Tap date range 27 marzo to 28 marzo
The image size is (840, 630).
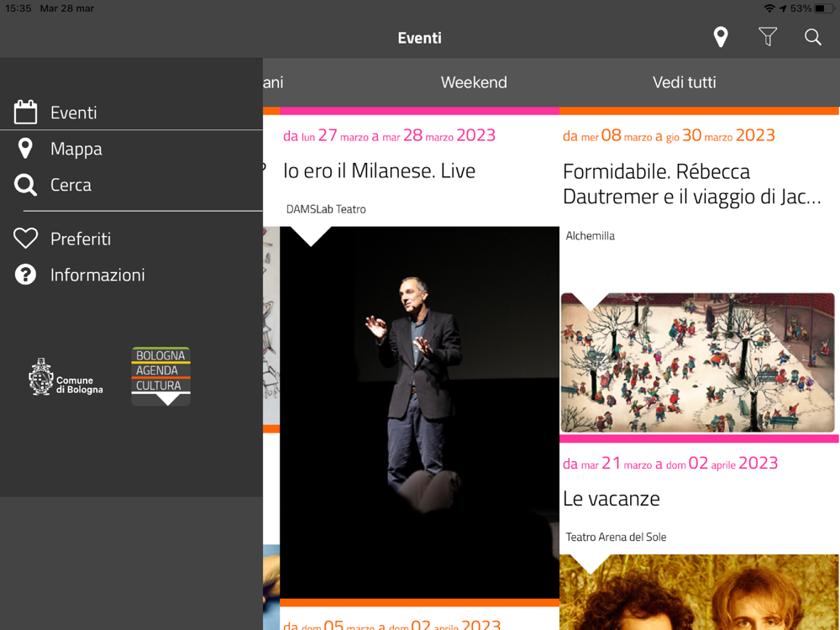coord(390,135)
